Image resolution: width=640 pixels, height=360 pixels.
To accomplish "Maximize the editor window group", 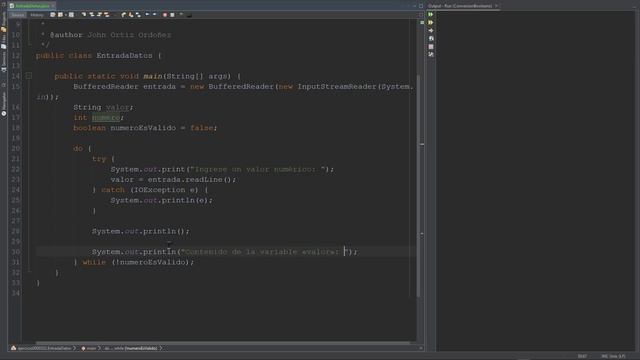I will [421, 6].
